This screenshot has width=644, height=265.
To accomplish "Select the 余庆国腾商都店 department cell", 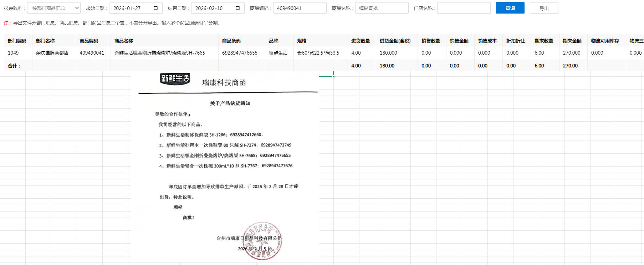I will 52,53.
